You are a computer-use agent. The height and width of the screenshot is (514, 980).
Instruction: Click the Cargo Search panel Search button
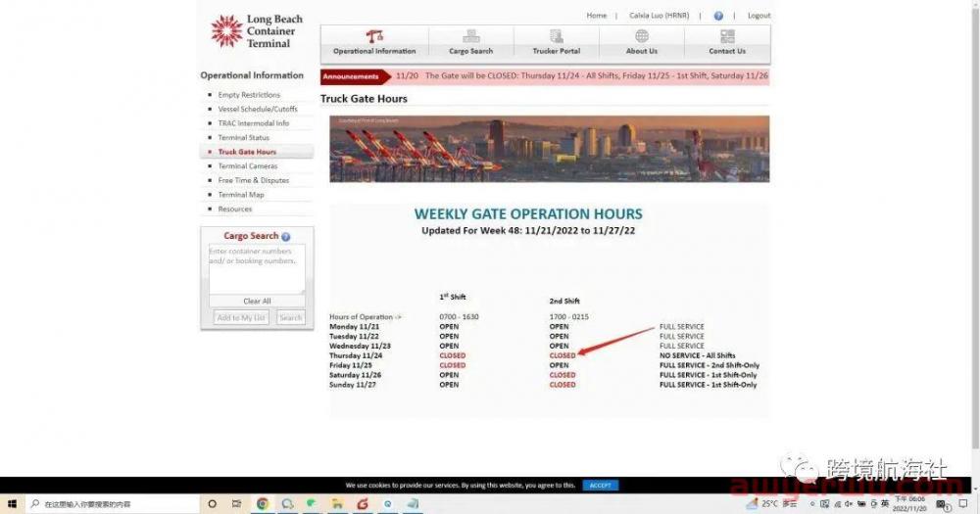291,318
